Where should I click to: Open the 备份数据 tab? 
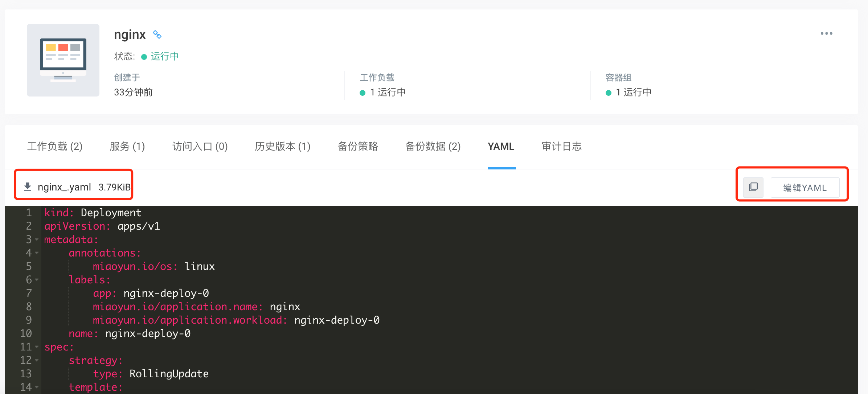click(433, 147)
